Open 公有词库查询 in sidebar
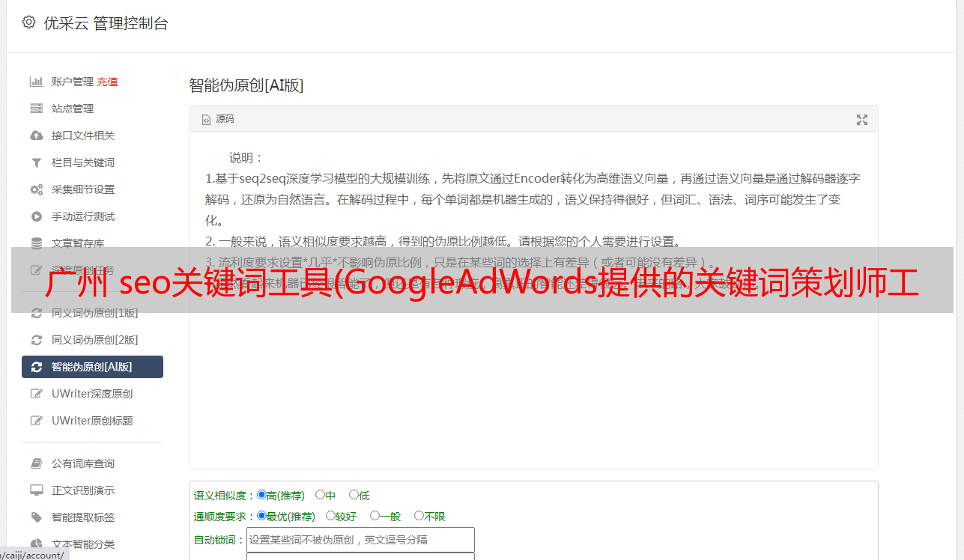Screen dimensions: 964x560 click(x=83, y=463)
